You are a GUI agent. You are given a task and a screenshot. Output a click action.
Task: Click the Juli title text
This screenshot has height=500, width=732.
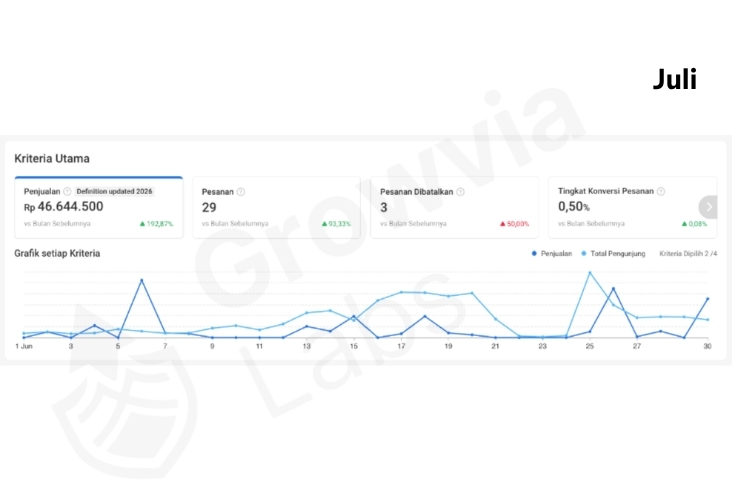(675, 79)
